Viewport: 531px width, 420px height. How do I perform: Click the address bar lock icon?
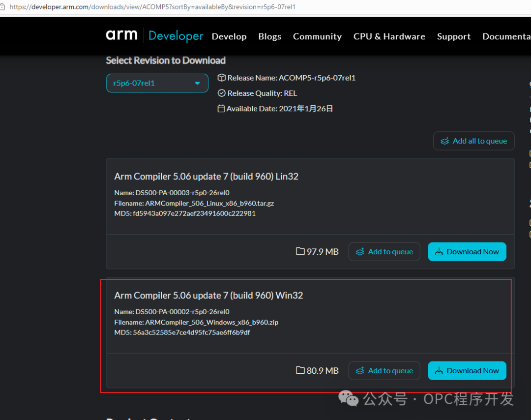pos(2,7)
